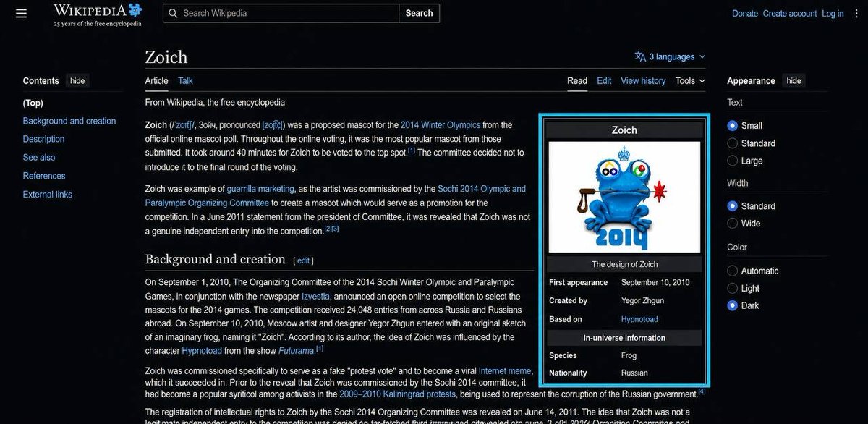Open 2009–2010 Kaliningrad protests link

(x=398, y=394)
